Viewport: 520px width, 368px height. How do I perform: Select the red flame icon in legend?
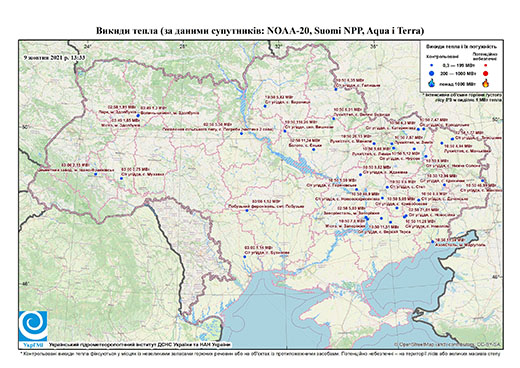coord(486,83)
